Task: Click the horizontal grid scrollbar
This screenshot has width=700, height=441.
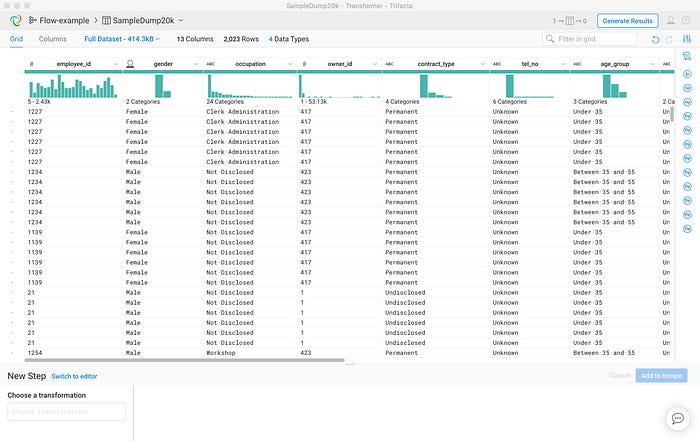Action: tap(184, 360)
